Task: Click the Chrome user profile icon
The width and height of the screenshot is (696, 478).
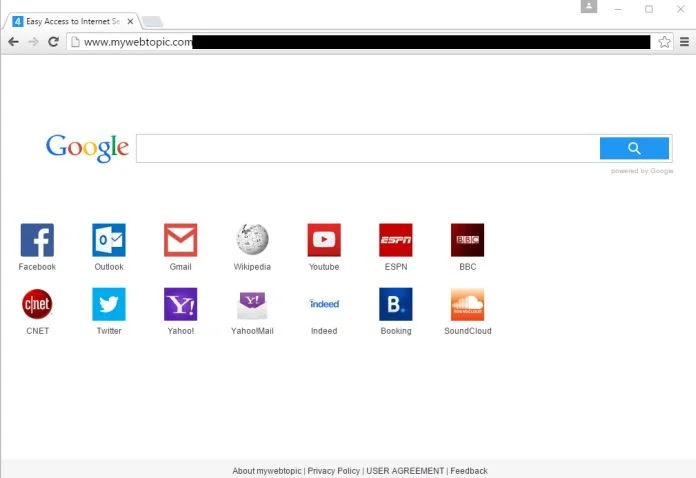Action: click(x=589, y=6)
